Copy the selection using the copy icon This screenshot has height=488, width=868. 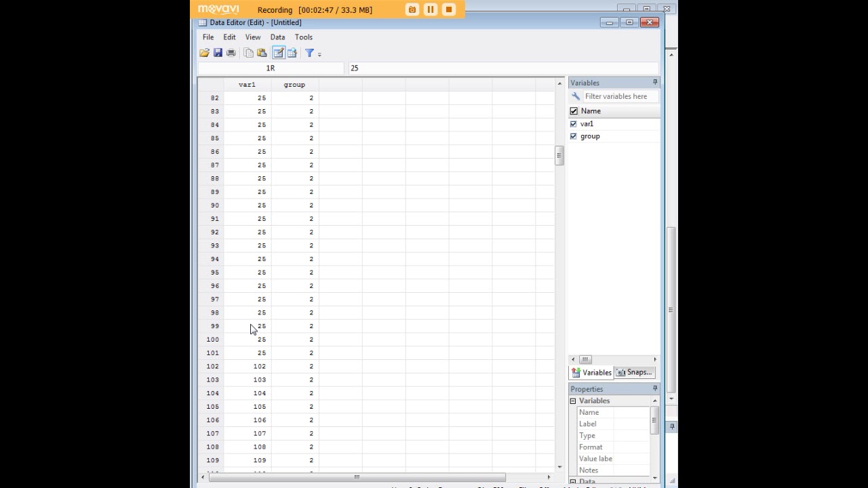click(x=248, y=53)
